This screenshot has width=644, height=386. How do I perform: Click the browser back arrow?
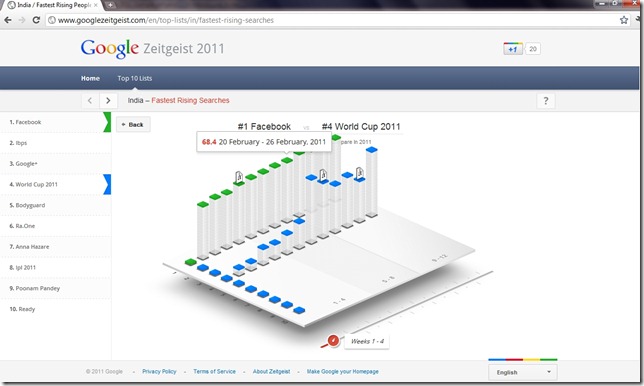(8, 20)
